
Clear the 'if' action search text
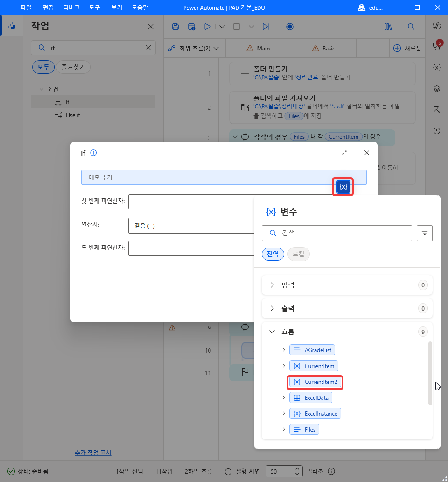(x=148, y=48)
